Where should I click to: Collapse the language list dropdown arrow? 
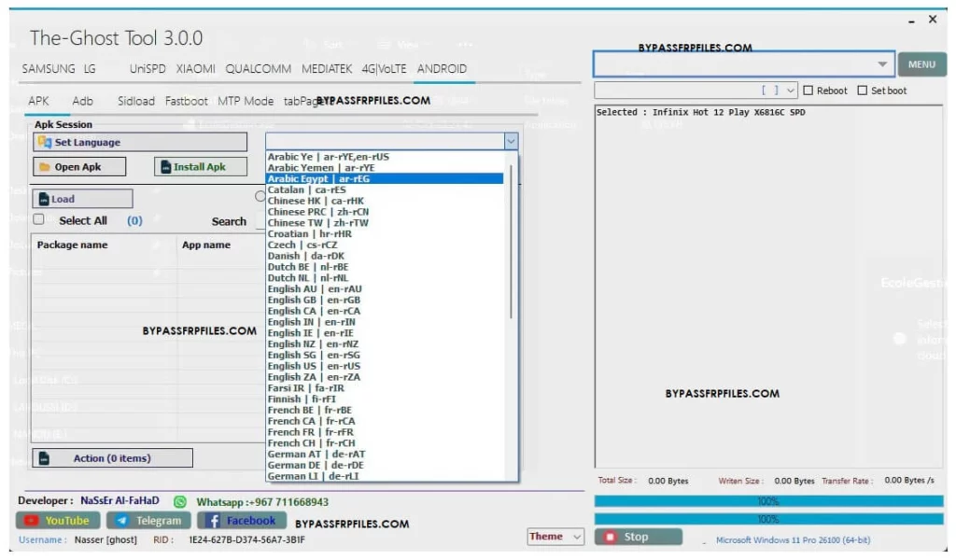pyautogui.click(x=511, y=141)
